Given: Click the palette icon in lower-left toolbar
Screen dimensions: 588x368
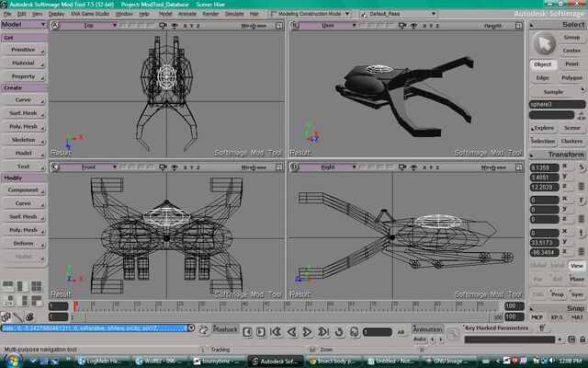Looking at the screenshot, I should [29, 317].
